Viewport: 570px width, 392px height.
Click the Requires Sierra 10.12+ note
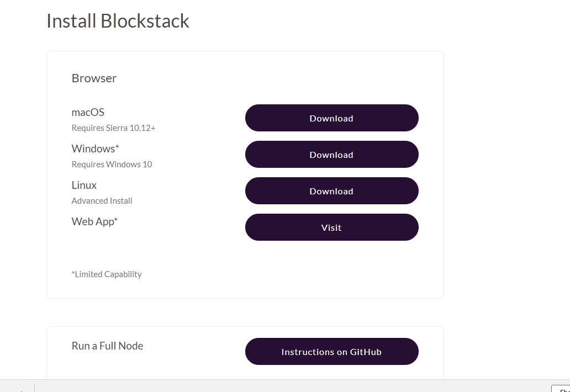113,128
